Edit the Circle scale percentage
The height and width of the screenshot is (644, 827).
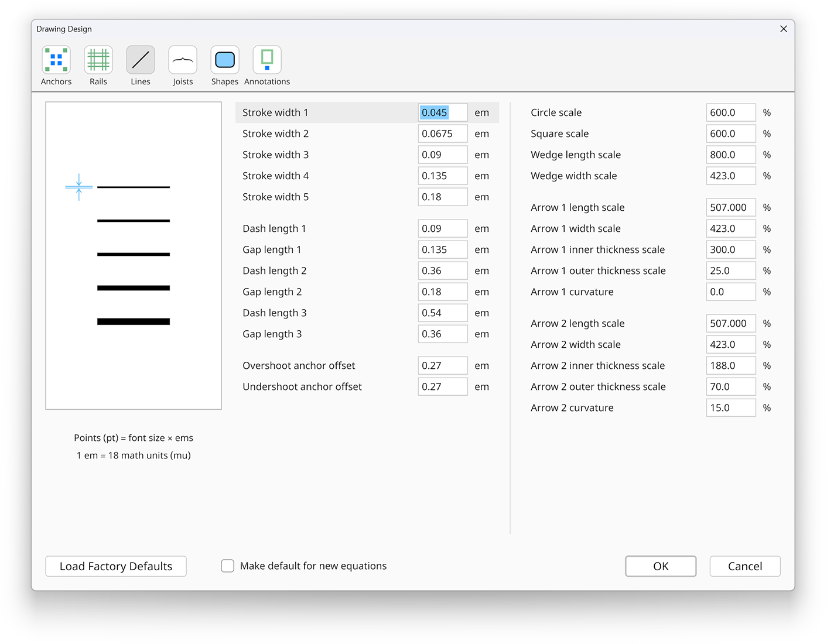pyautogui.click(x=730, y=112)
